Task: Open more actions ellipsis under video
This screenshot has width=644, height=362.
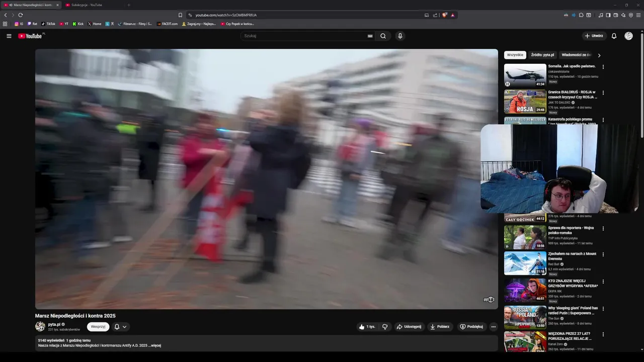Action: pyautogui.click(x=493, y=326)
